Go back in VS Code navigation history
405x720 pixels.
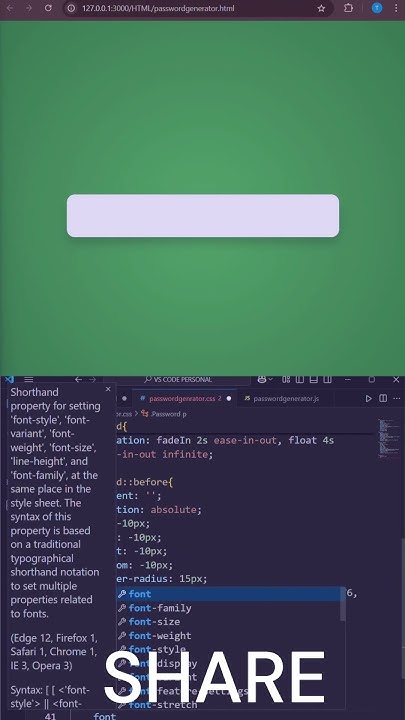pos(78,379)
